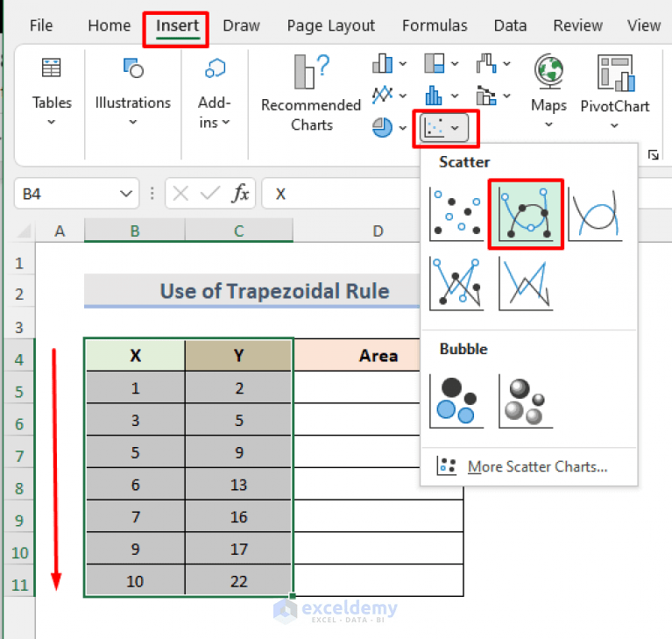Select column A header
The width and height of the screenshot is (672, 639).
[x=60, y=231]
